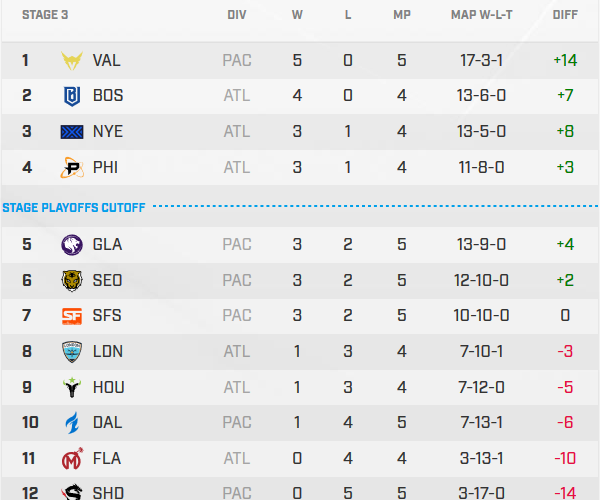This screenshot has width=600, height=500.
Task: Click the PHI team logo icon
Action: [73, 168]
